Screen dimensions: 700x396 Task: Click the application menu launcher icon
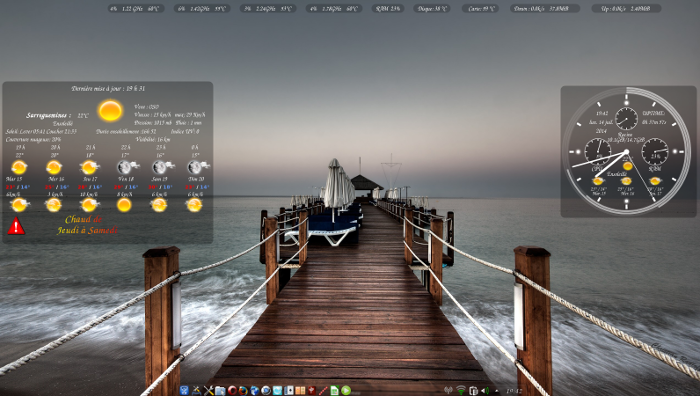tap(184, 391)
